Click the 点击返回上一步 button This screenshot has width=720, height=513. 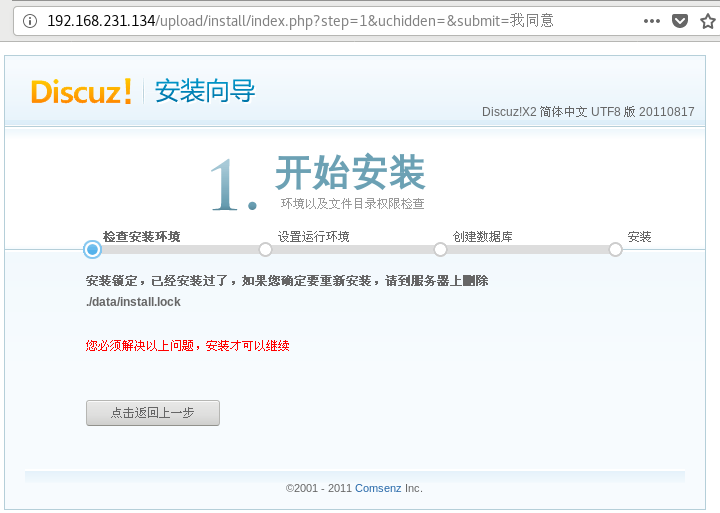(153, 413)
